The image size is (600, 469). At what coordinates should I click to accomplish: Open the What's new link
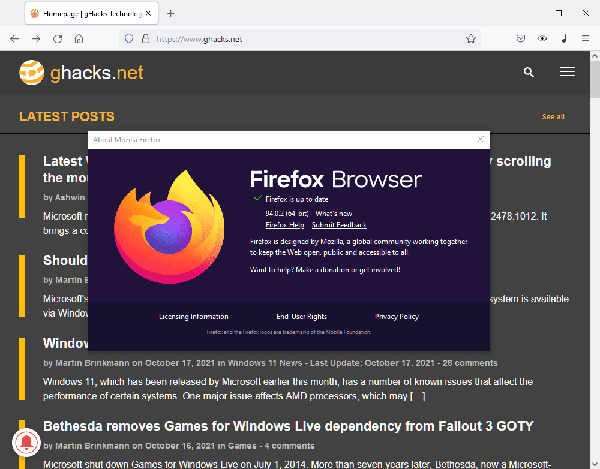334,213
